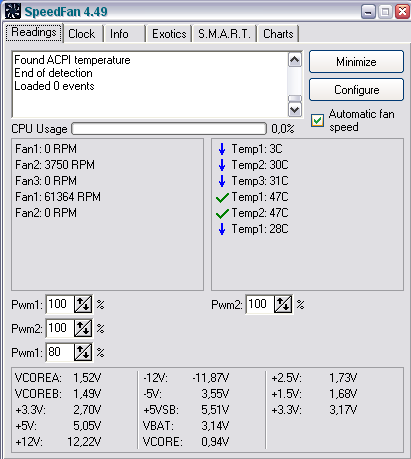Click the 'Loaded 0 events' log line
The width and height of the screenshot is (411, 459).
(54, 86)
